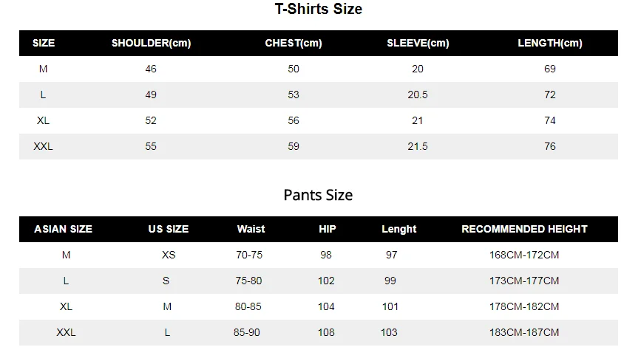Select the HIP column header

tap(327, 229)
